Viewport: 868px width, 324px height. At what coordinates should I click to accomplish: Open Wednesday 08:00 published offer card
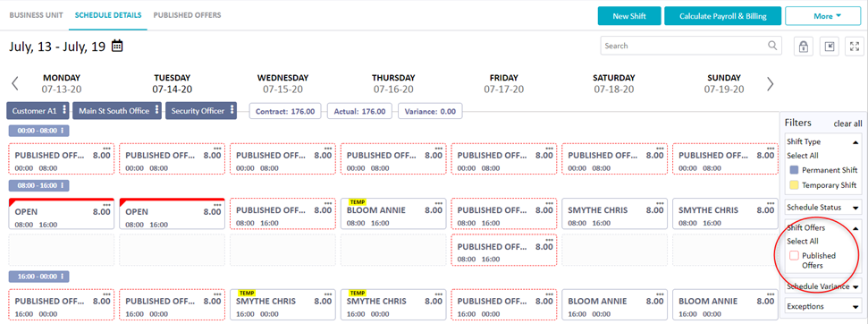coord(282,214)
